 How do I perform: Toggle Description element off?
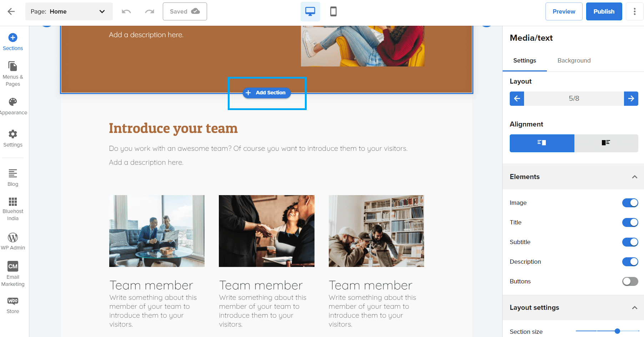(630, 262)
